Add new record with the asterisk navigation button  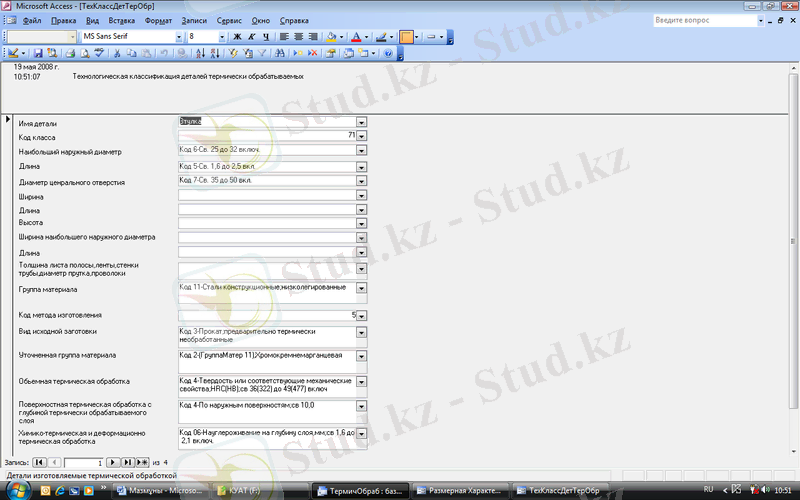(x=142, y=462)
